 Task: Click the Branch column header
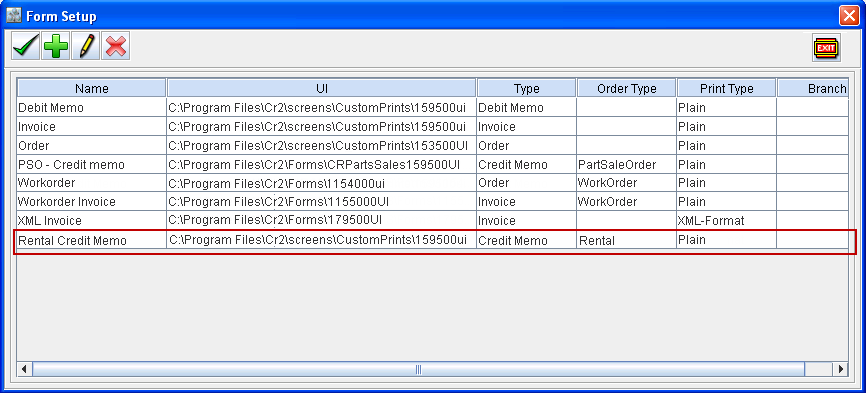[x=813, y=88]
